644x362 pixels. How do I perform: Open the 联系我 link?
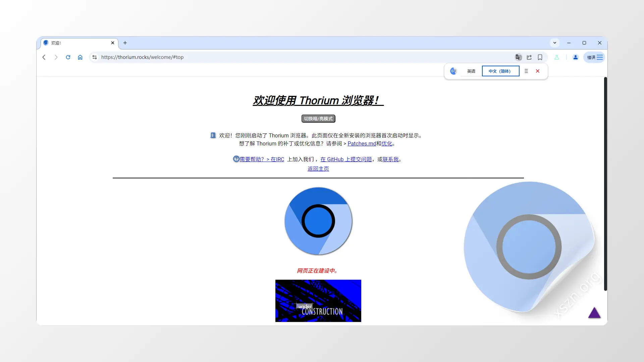pyautogui.click(x=390, y=159)
